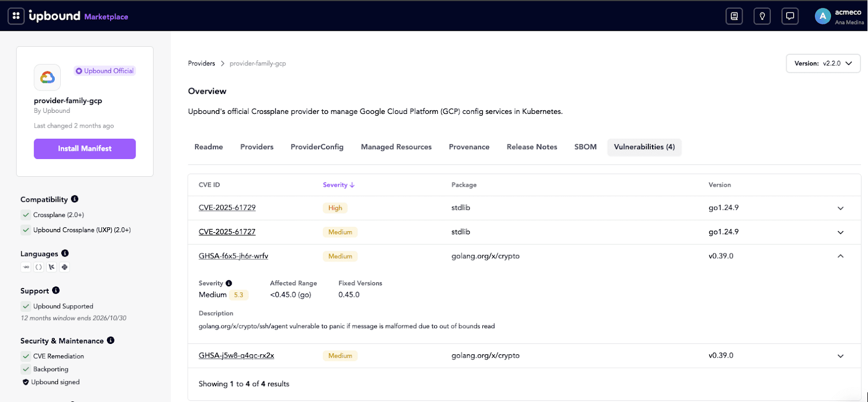
Task: Click the Python language icon under Languages
Action: [65, 267]
